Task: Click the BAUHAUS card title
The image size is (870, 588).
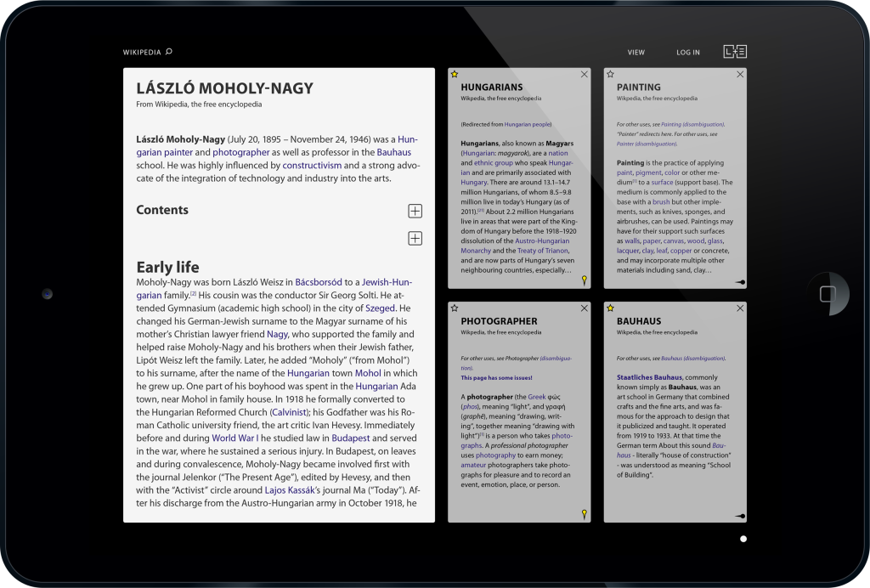Action: [x=639, y=321]
